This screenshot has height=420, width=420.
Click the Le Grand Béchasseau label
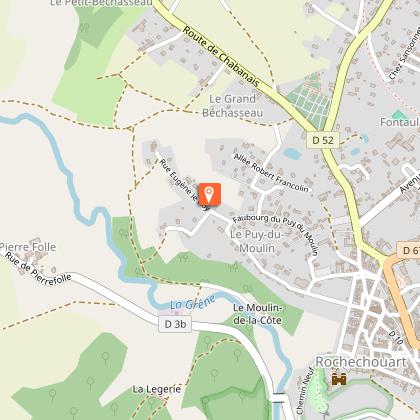233,106
